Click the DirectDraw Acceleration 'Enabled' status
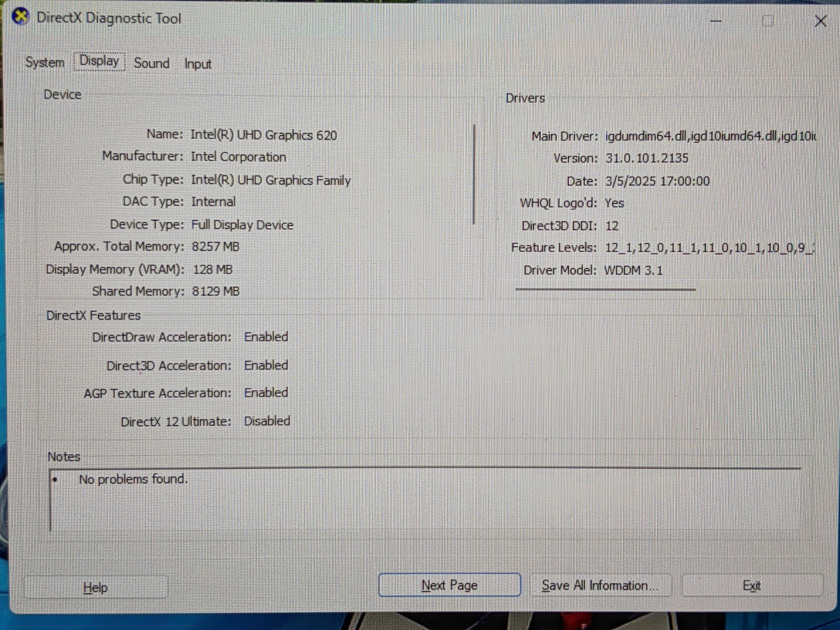 (x=266, y=337)
